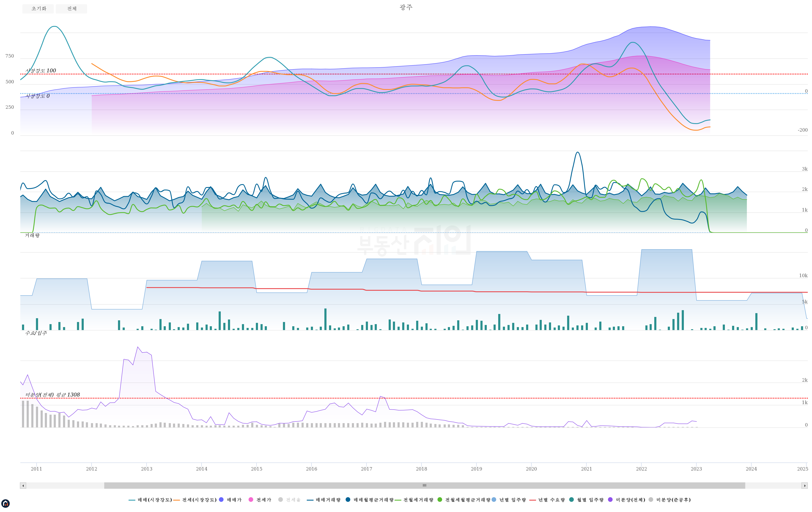Click 매매월평균거래량 legend marker

[348, 500]
